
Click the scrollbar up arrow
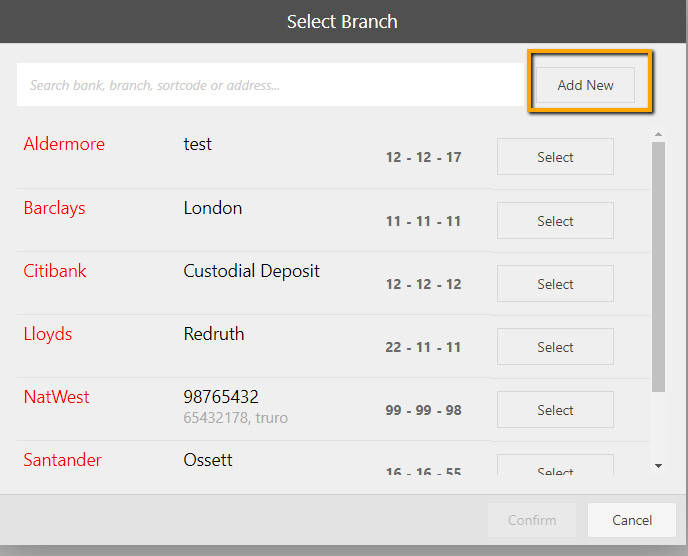tap(658, 134)
